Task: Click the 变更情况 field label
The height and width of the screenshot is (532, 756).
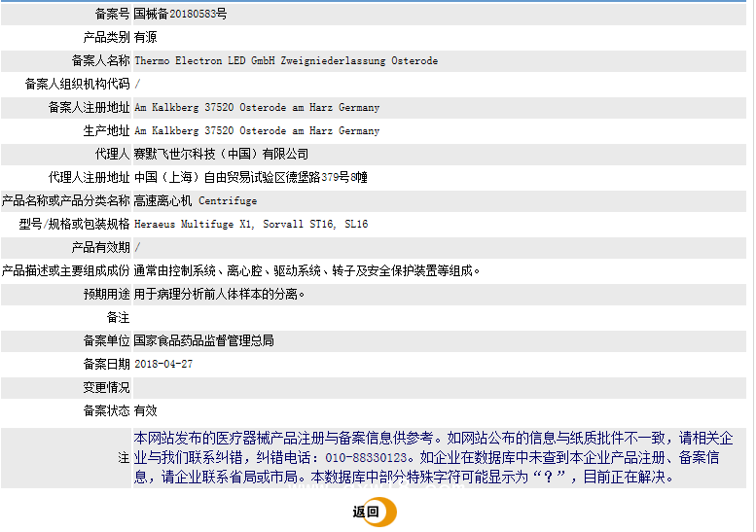Action: [106, 387]
